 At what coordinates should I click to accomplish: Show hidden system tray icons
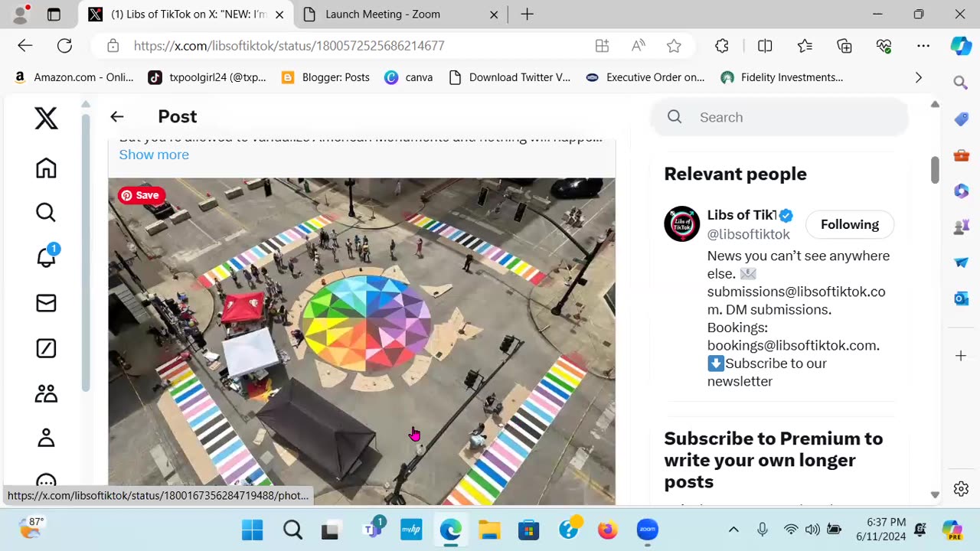pos(733,530)
